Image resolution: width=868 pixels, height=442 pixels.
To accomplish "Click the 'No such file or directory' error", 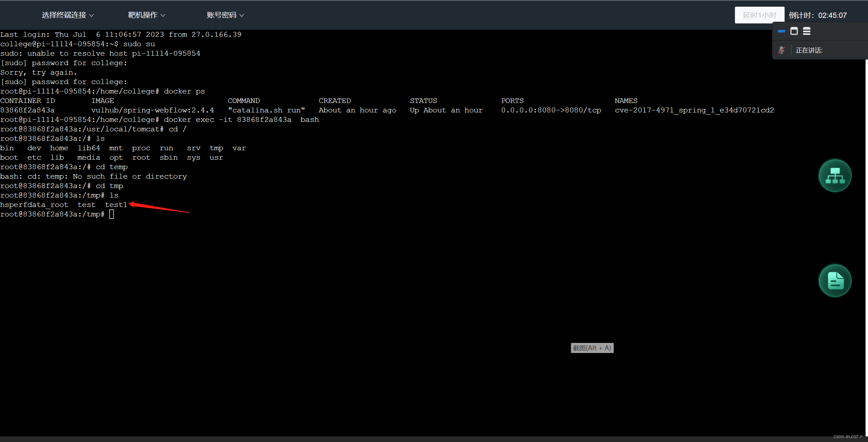I will 130,176.
